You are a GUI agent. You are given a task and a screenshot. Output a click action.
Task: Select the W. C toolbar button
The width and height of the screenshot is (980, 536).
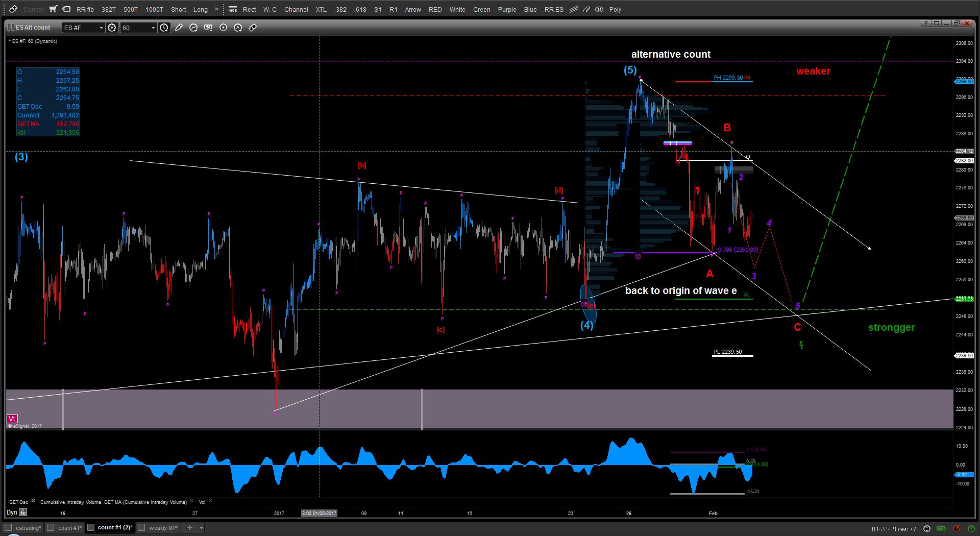point(270,10)
